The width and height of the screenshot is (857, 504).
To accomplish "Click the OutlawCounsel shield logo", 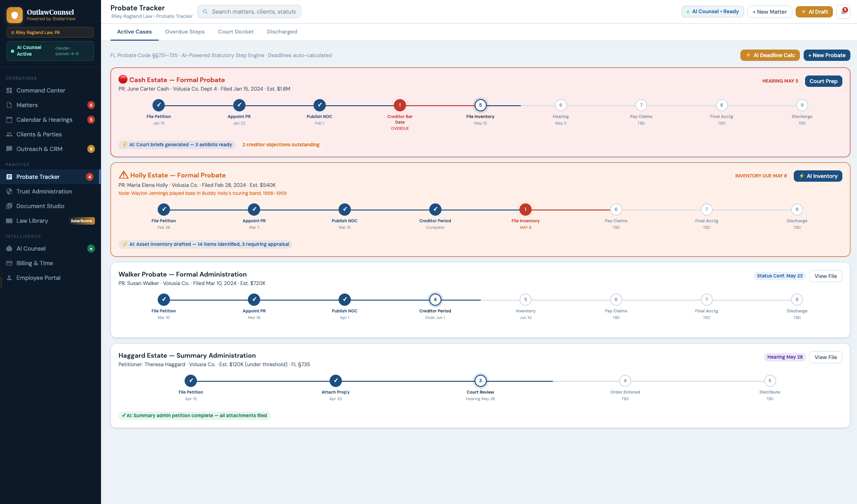I will [x=15, y=15].
